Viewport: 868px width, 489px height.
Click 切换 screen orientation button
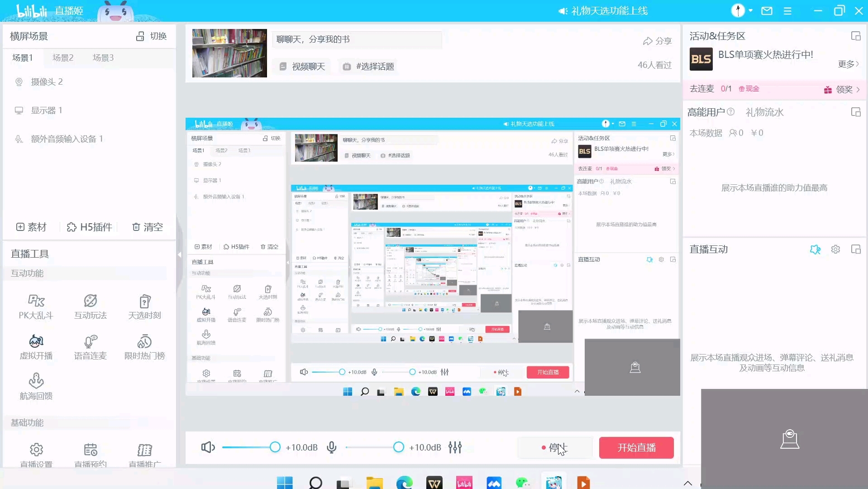(x=152, y=36)
